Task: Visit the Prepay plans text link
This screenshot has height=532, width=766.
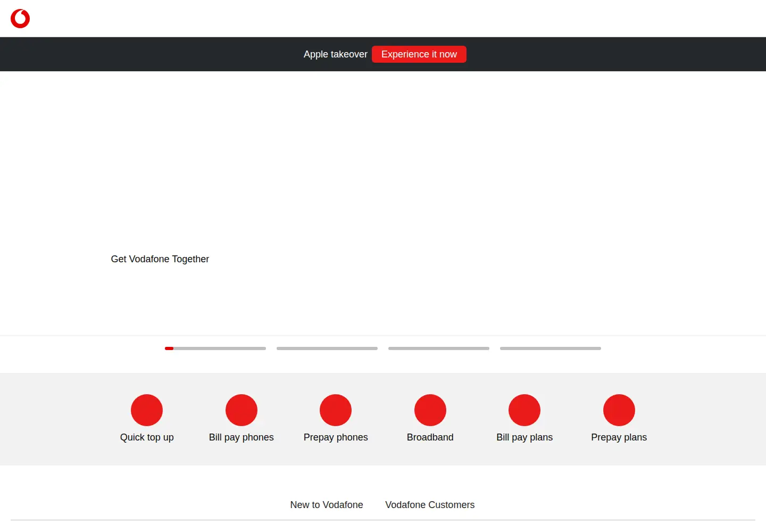Action: [619, 437]
